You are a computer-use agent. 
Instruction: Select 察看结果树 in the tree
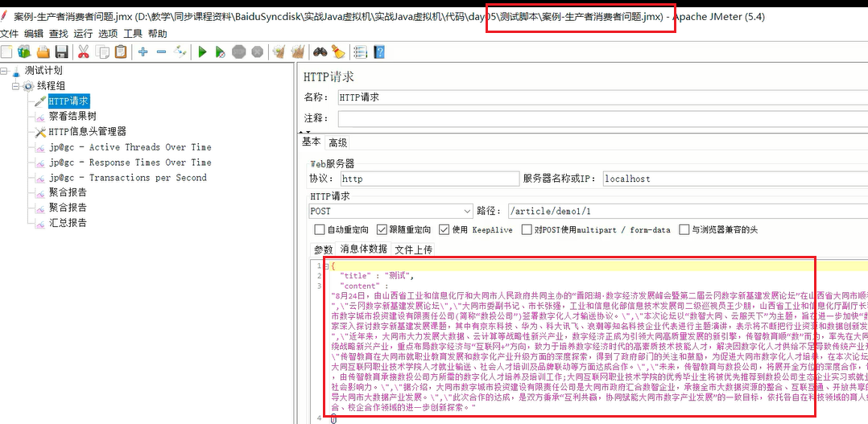click(x=72, y=116)
